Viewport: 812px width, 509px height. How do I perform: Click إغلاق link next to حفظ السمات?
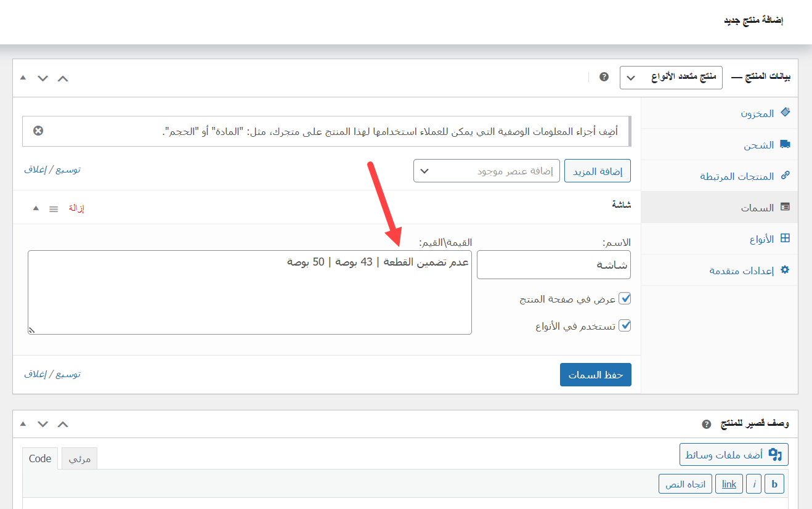click(35, 374)
